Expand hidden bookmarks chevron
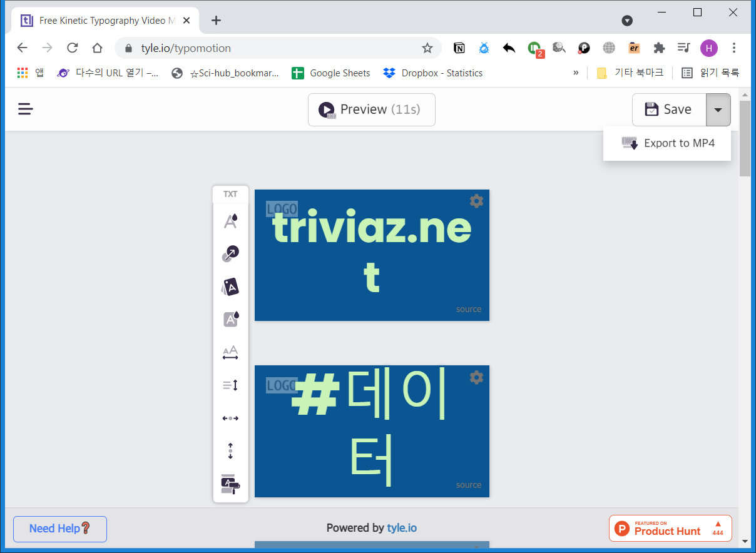 (576, 73)
